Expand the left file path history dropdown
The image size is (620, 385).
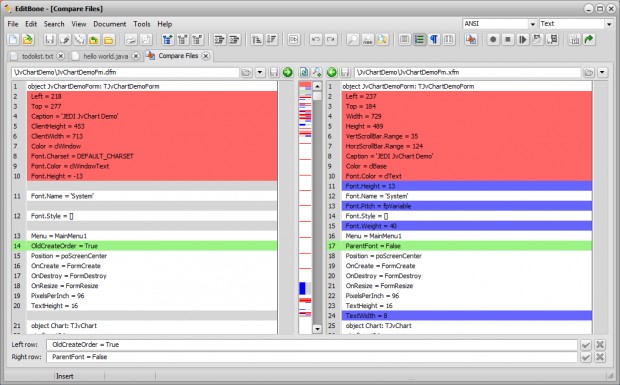tap(260, 72)
